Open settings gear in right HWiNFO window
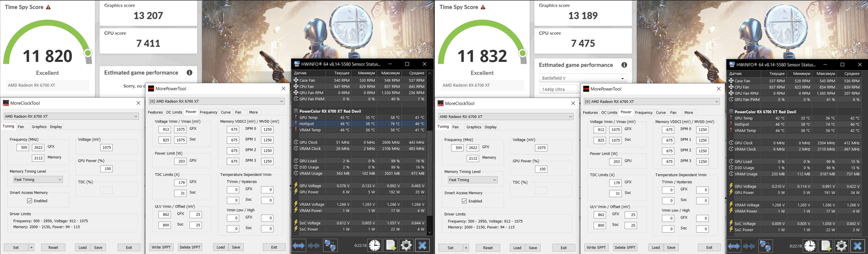The width and height of the screenshot is (868, 254). 841,246
